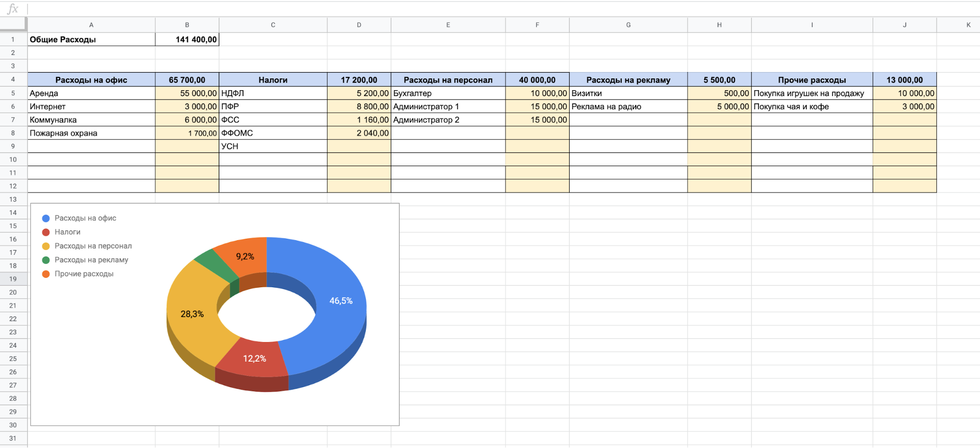Click business cards amount 500,00
The width and height of the screenshot is (980, 448).
click(719, 93)
